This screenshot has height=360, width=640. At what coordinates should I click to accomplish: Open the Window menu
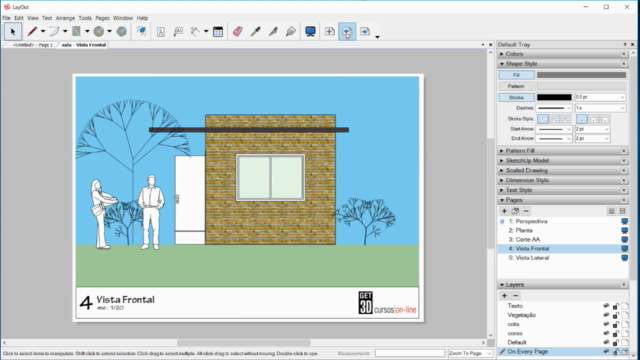point(123,18)
